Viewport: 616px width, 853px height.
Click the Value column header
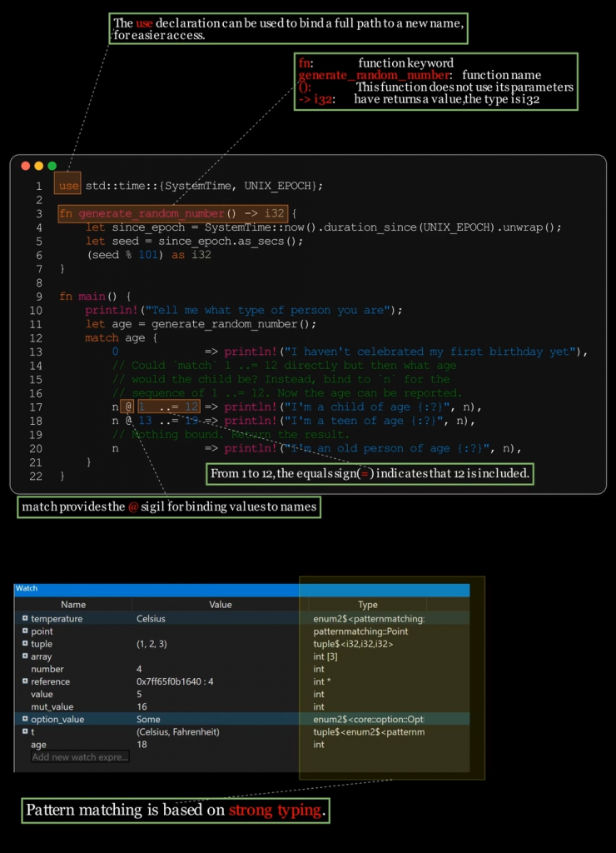(x=220, y=605)
